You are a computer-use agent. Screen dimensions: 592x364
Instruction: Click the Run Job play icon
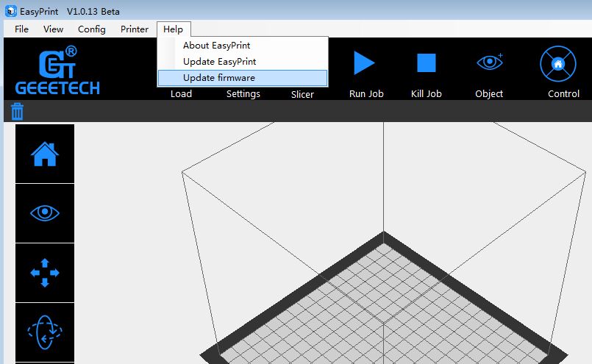(364, 63)
